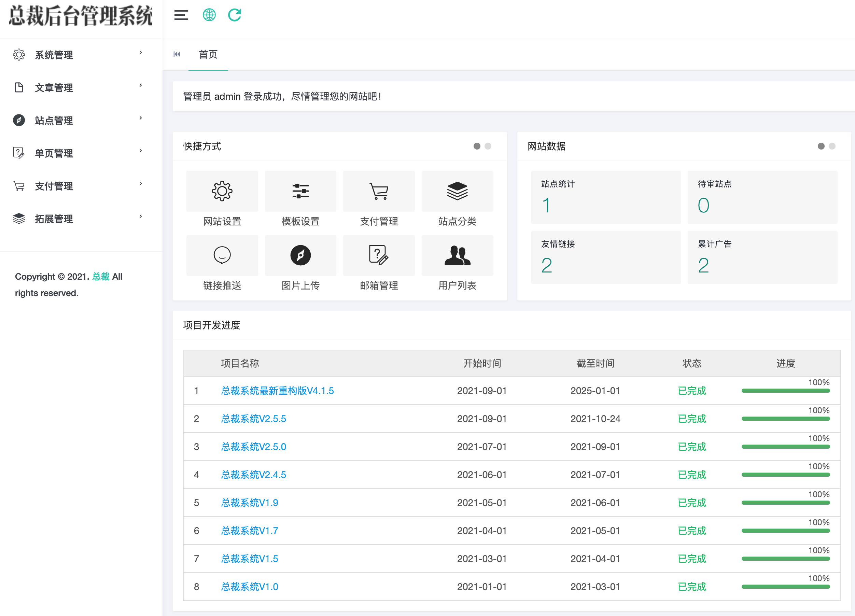The image size is (855, 616).
Task: Open 支付管理 sidebar menu label
Action: pos(54,186)
